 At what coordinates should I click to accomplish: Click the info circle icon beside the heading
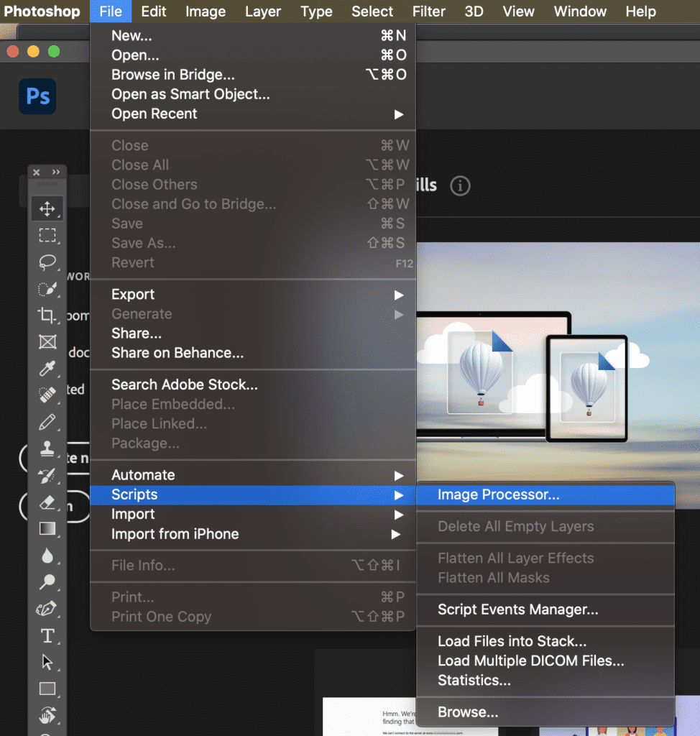pos(460,185)
